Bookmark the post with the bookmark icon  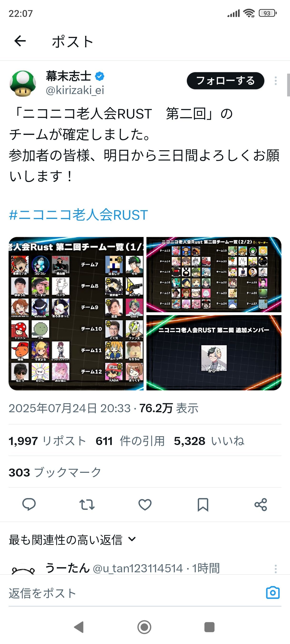[x=203, y=505]
